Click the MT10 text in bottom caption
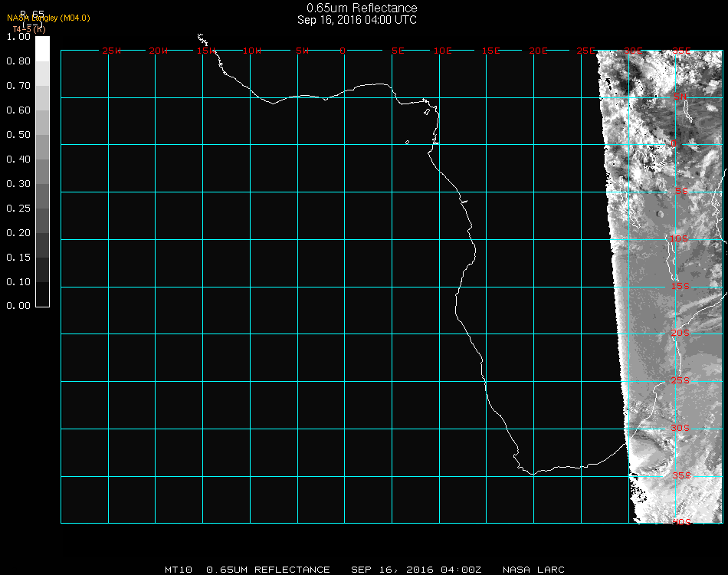This screenshot has width=728, height=575. click(178, 570)
